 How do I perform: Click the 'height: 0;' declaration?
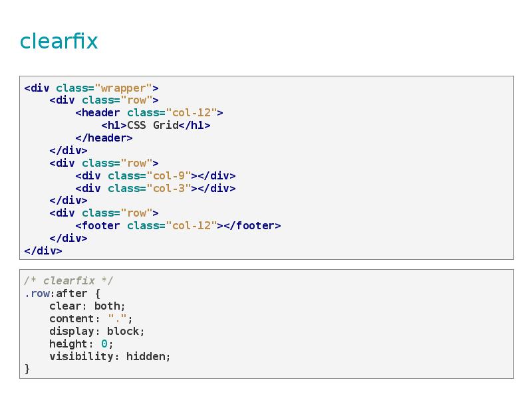tap(81, 344)
